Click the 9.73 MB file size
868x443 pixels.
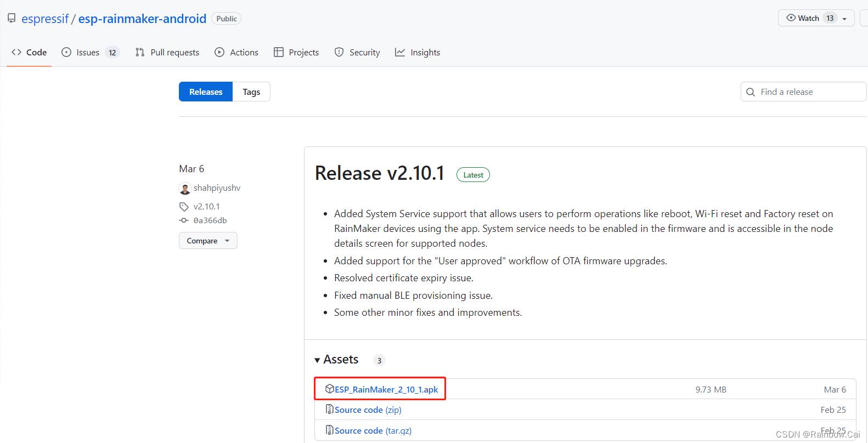tap(711, 389)
